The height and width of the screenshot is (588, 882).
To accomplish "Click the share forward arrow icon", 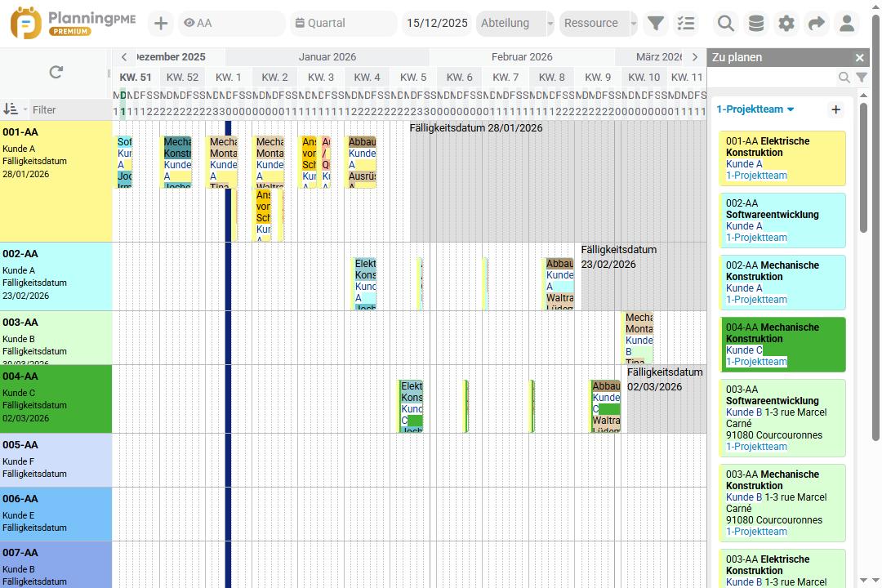I will 816,23.
